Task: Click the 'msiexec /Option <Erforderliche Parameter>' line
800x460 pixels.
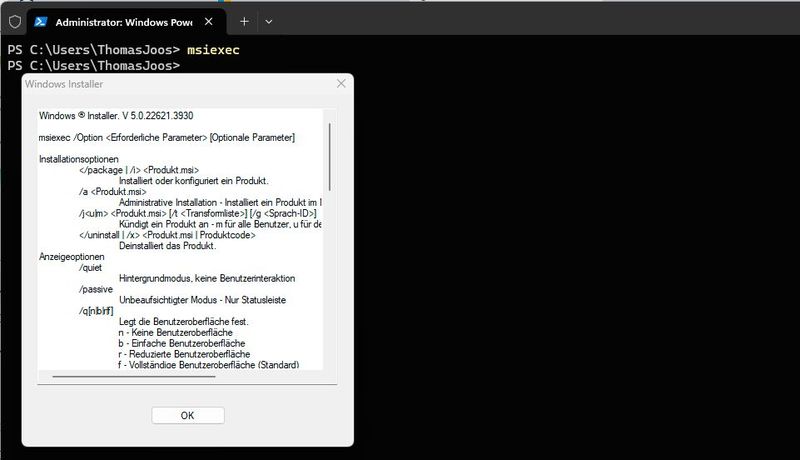Action: pyautogui.click(x=166, y=138)
